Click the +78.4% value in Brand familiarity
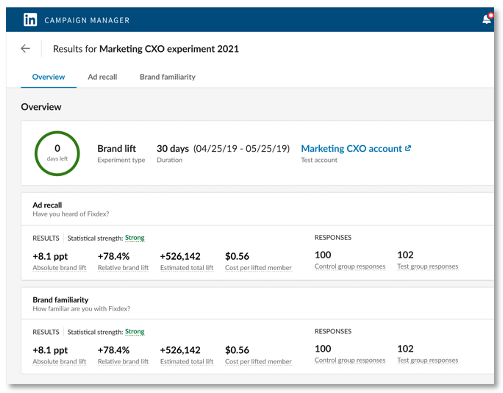The height and width of the screenshot is (393, 503). coord(113,350)
